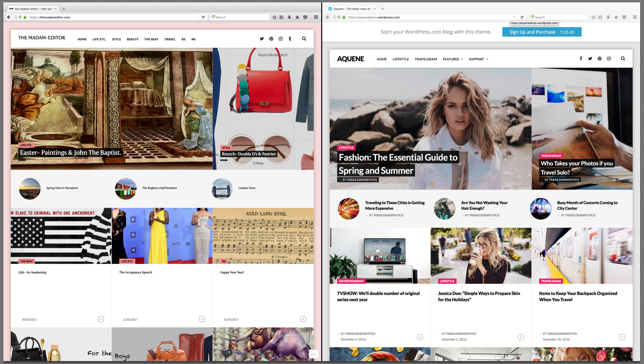Expand the Support dropdown menu

[x=478, y=59]
